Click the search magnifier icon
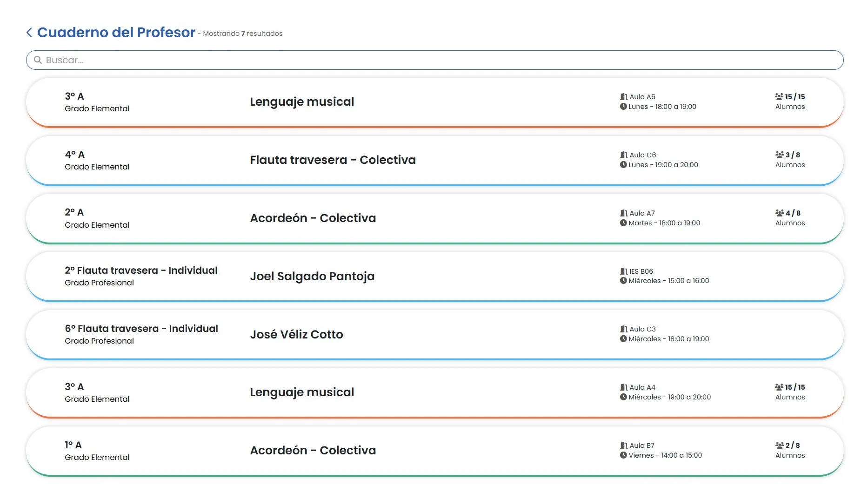Image resolution: width=868 pixels, height=500 pixels. [x=38, y=60]
